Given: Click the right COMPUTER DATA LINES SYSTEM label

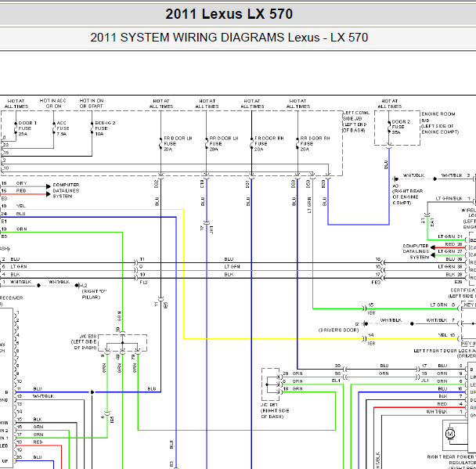Looking at the screenshot, I should (416, 251).
